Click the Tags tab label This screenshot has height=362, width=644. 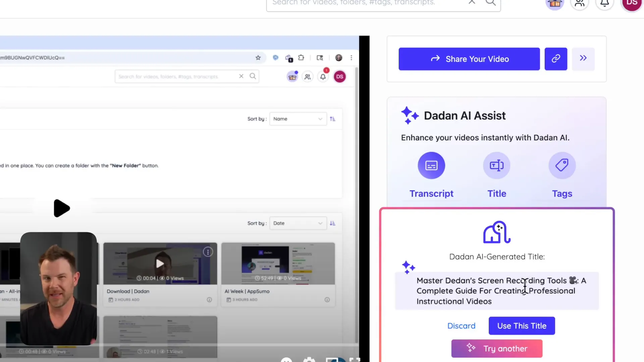(562, 194)
